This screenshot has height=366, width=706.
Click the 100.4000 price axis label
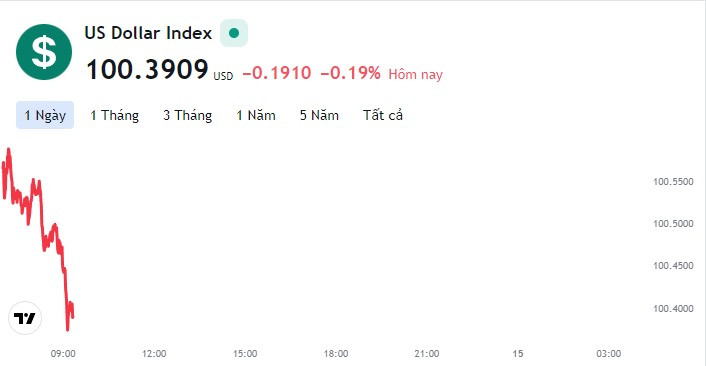point(673,309)
